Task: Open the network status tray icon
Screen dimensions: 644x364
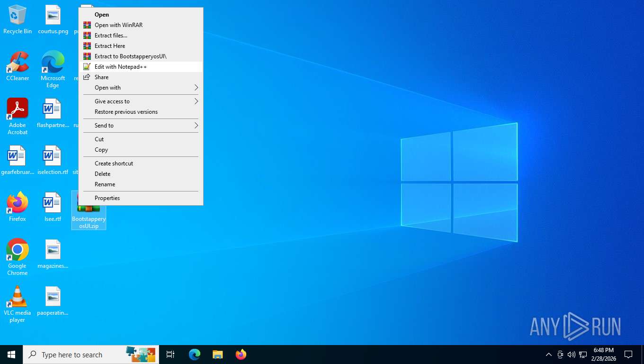Action: 583,355
